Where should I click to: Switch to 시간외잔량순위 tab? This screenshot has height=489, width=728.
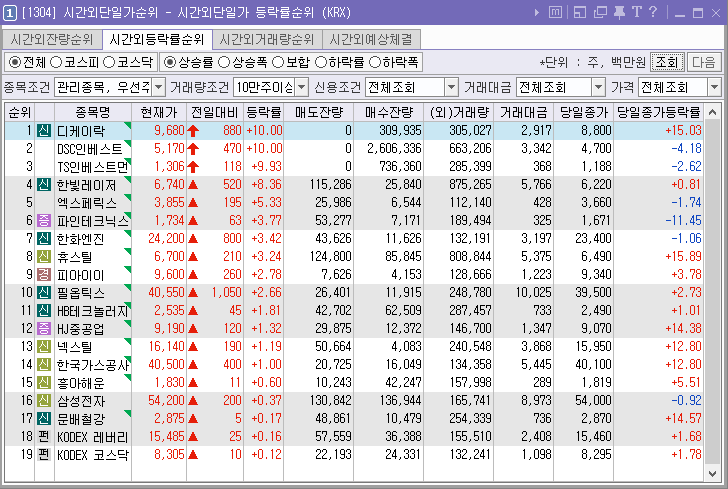[52, 39]
